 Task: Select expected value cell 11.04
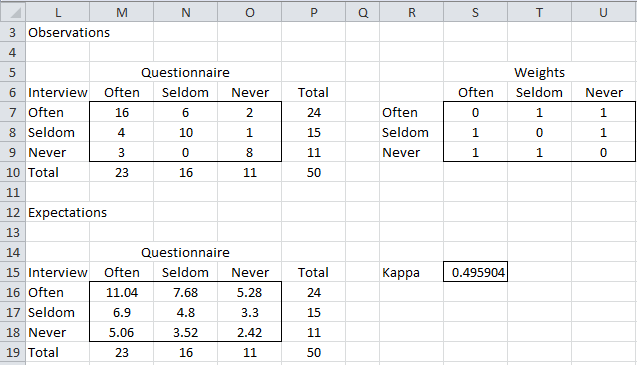[x=121, y=292]
